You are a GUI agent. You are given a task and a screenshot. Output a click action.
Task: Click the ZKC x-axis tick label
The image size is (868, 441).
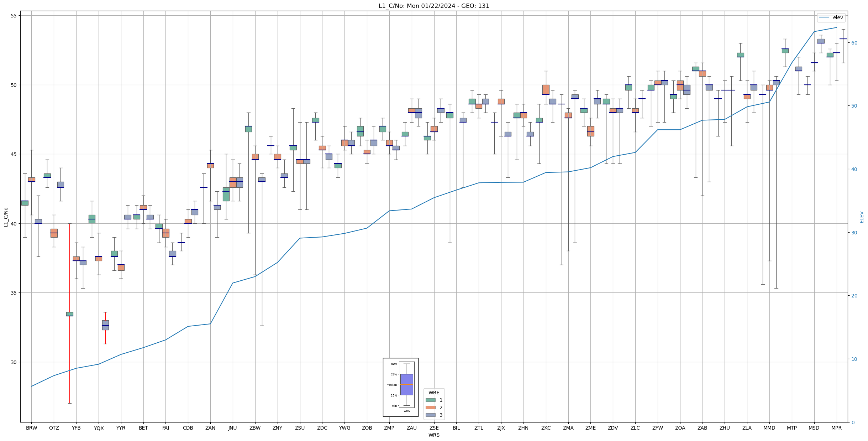coord(546,428)
